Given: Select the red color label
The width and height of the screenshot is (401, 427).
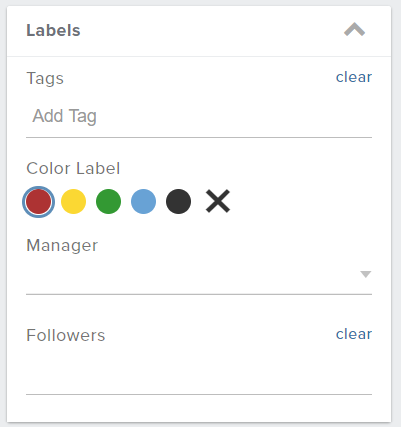Looking at the screenshot, I should click(38, 202).
